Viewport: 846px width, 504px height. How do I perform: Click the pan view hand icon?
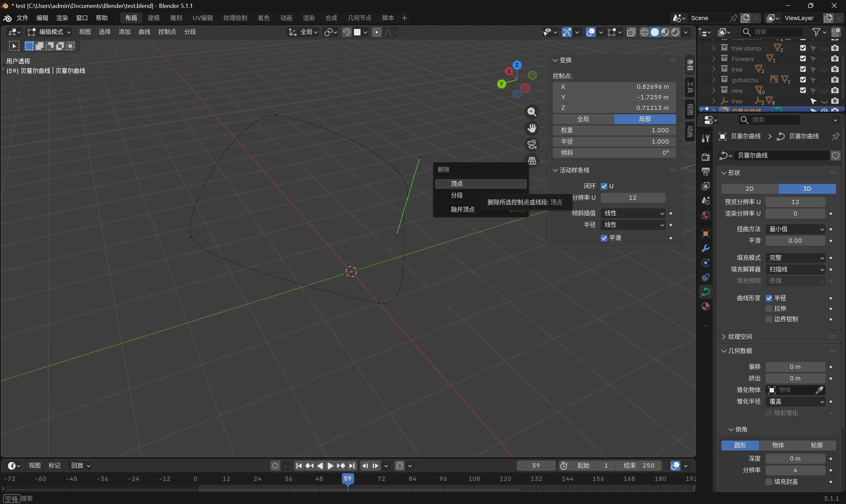point(532,128)
